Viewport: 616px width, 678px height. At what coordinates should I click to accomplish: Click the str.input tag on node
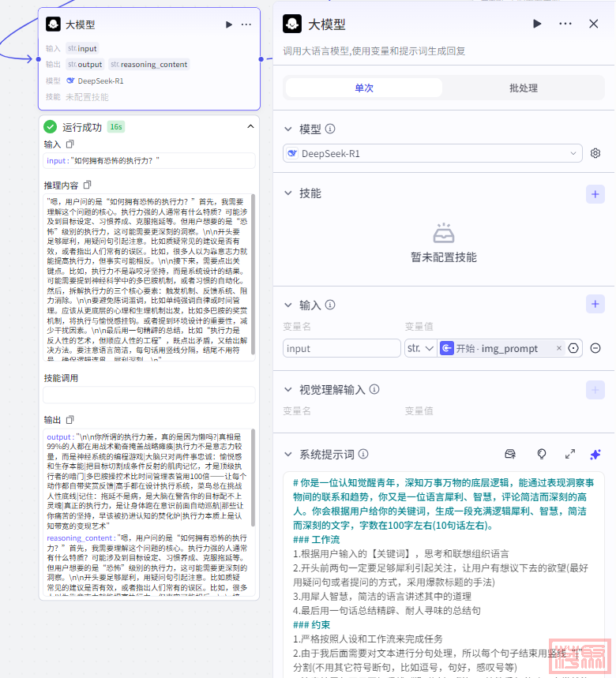(x=82, y=48)
